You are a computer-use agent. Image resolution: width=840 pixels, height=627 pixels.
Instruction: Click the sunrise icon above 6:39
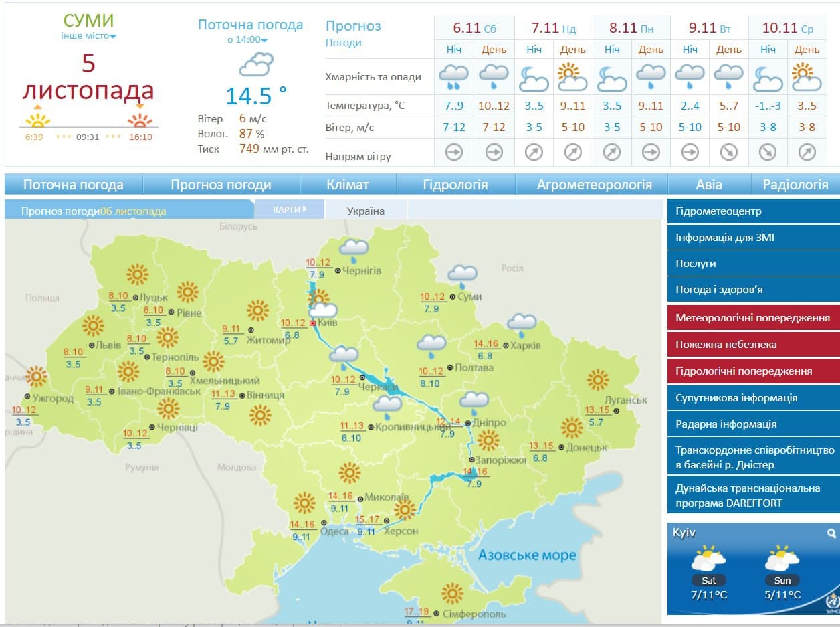coord(37,118)
